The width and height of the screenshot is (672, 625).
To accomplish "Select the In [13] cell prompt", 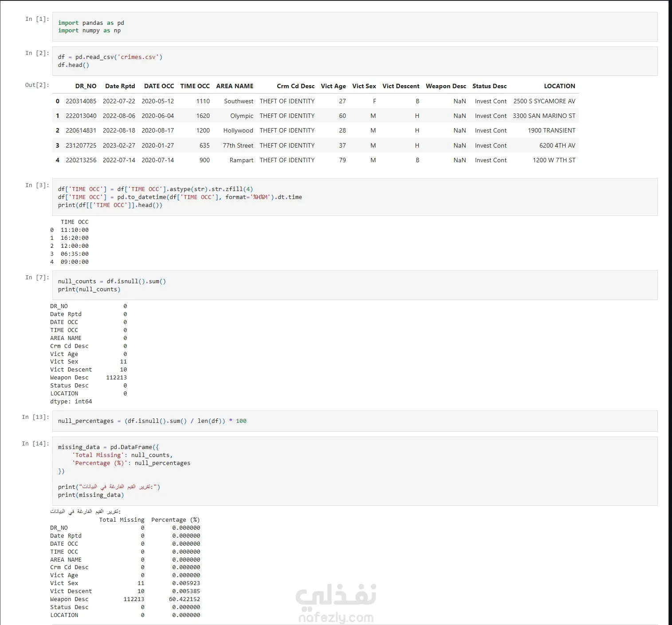I will pyautogui.click(x=35, y=417).
